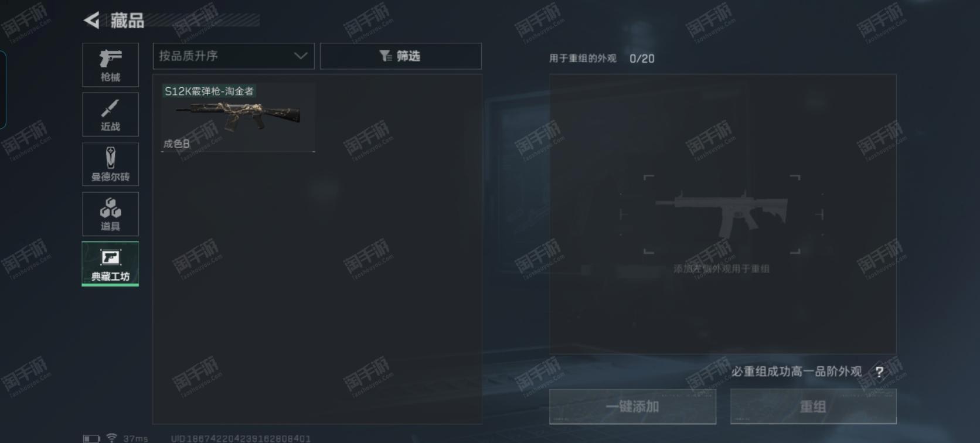Go back using the arrow beside 藏品
980x443 pixels.
point(91,21)
